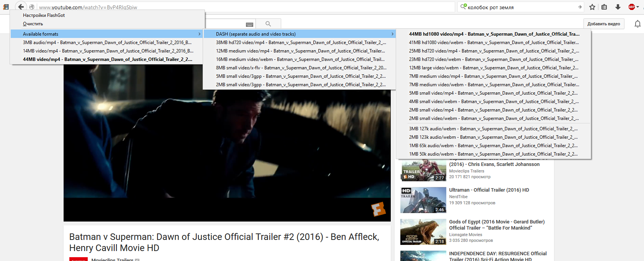This screenshot has width=644, height=261.
Task: Pick 4MB small video/webm DASH entry
Action: 494,102
